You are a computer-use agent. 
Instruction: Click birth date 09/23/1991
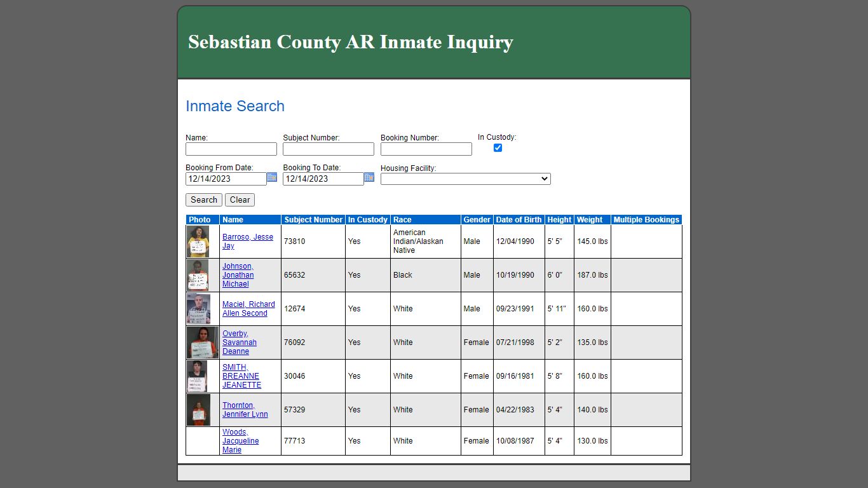tap(515, 309)
